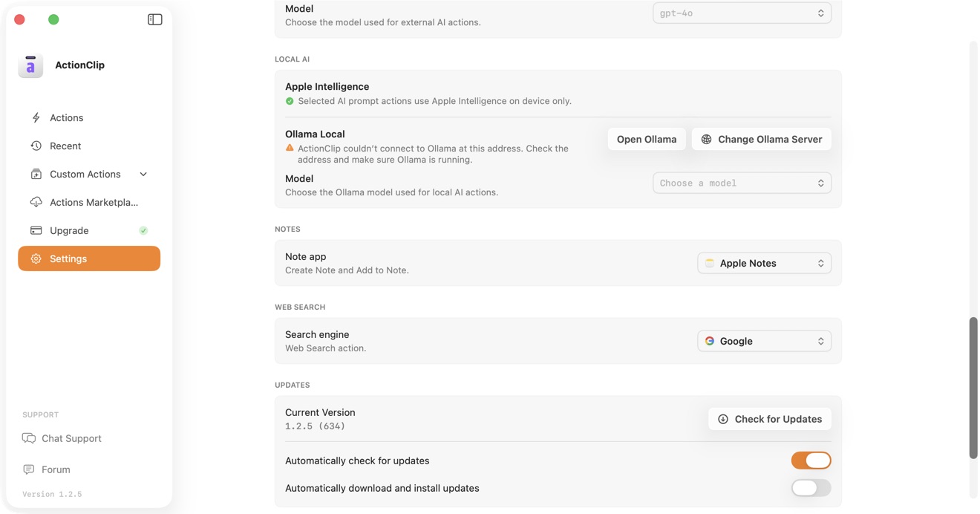Click the Recent clock icon
The image size is (980, 514).
click(36, 146)
